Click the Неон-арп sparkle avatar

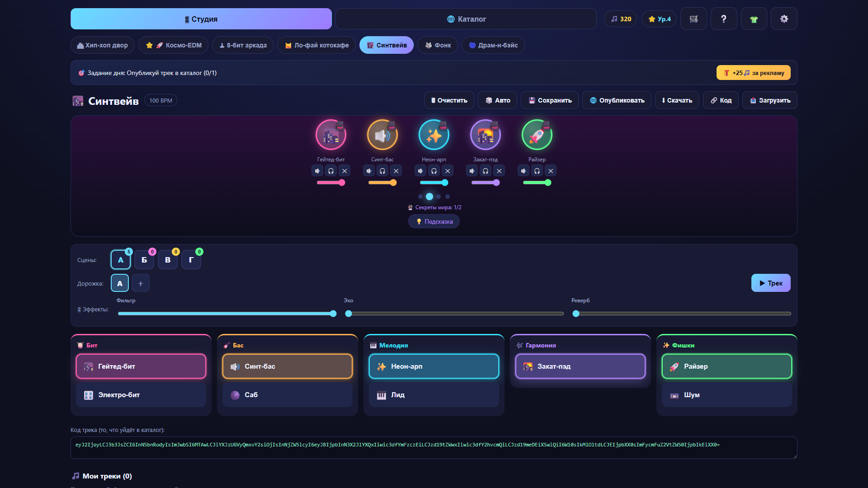tap(434, 135)
